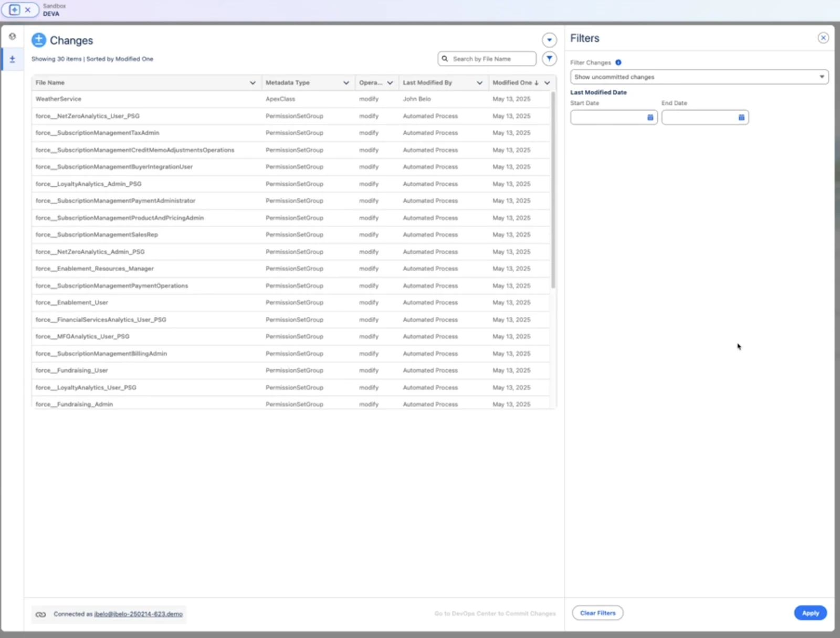Screen dimensions: 840x638
Task: Click the top sidebar globe icon
Action: point(13,37)
